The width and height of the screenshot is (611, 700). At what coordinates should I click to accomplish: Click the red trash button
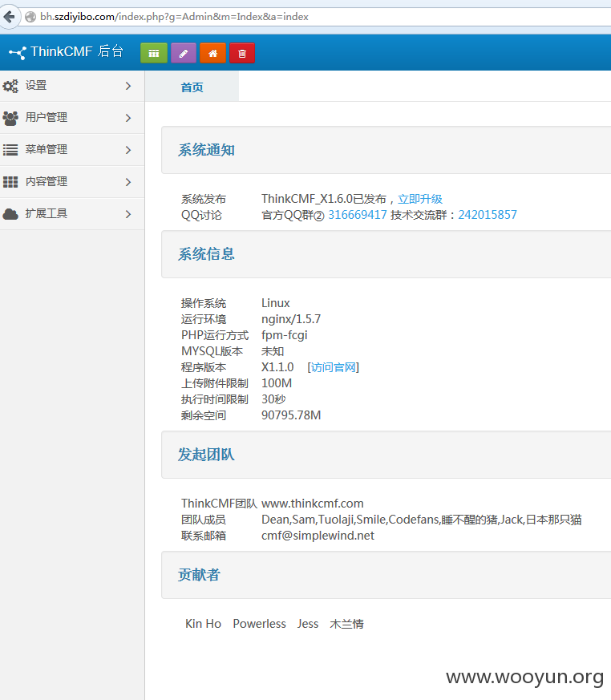(x=242, y=53)
